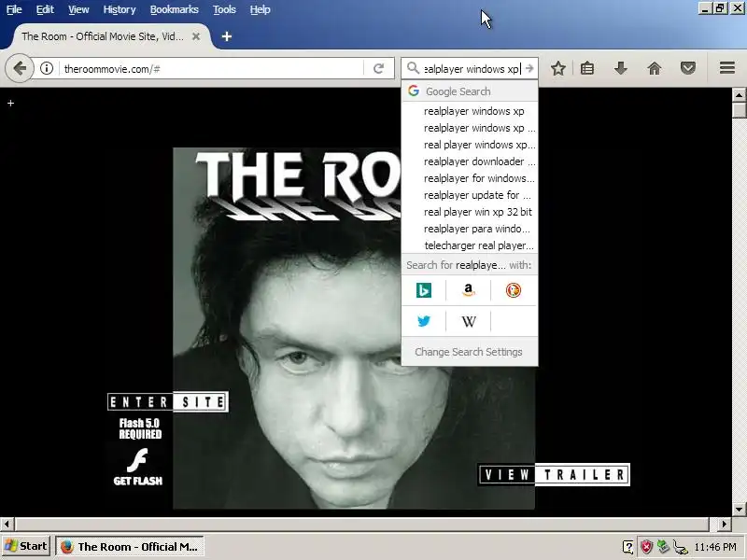Open the History menu
The width and height of the screenshot is (747, 560).
(120, 9)
